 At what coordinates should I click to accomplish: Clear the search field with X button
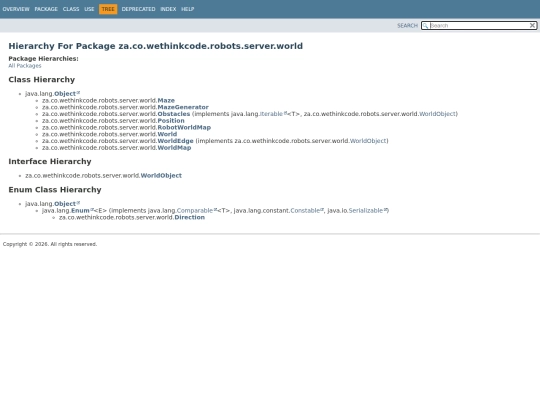tap(532, 25)
